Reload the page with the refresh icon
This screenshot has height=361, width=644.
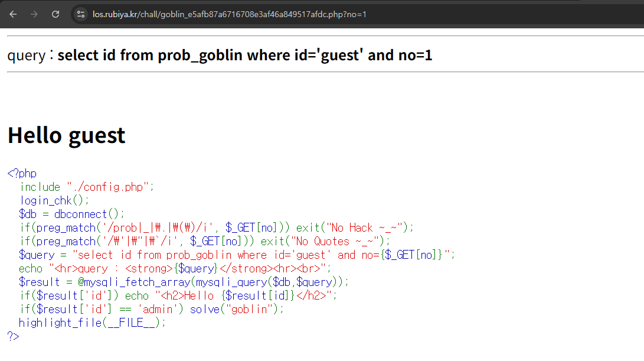tap(55, 14)
